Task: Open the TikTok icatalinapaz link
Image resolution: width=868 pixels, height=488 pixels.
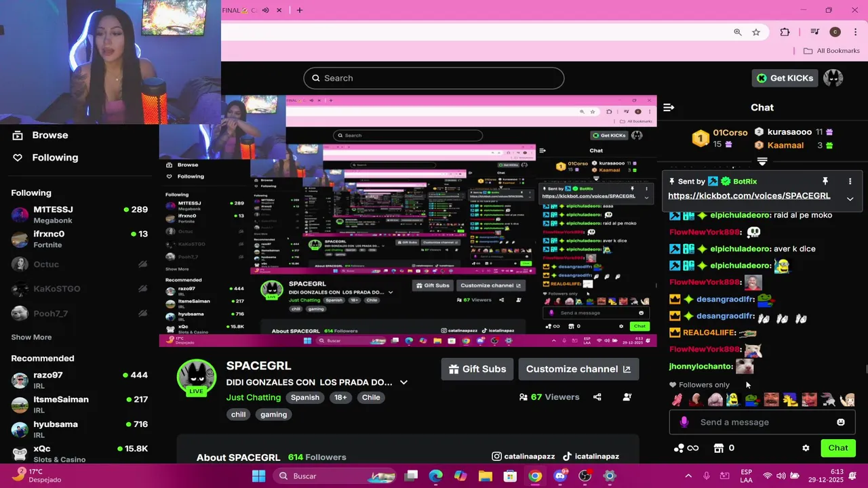Action: [x=591, y=457]
